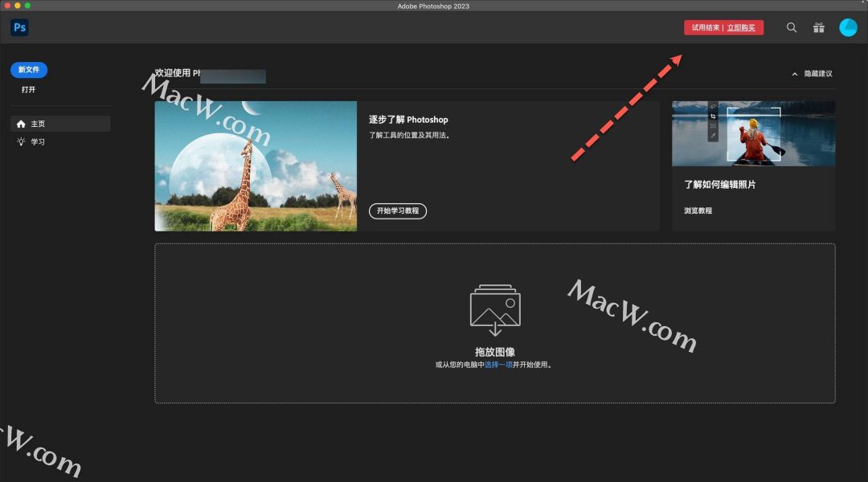This screenshot has width=868, height=482.
Task: Open the kayak photo editing thumbnail
Action: pos(753,133)
